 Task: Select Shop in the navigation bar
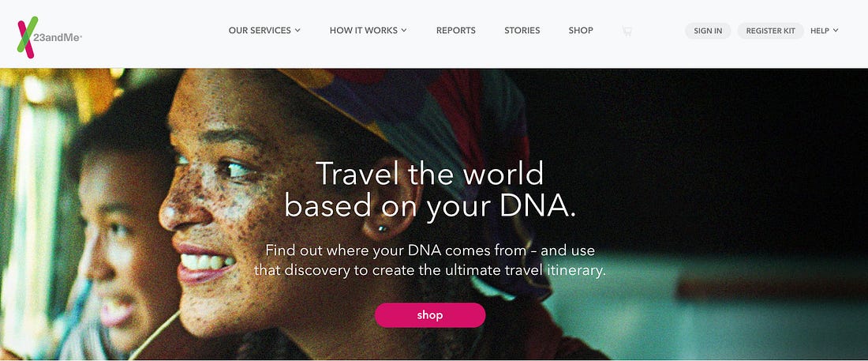[x=581, y=31]
